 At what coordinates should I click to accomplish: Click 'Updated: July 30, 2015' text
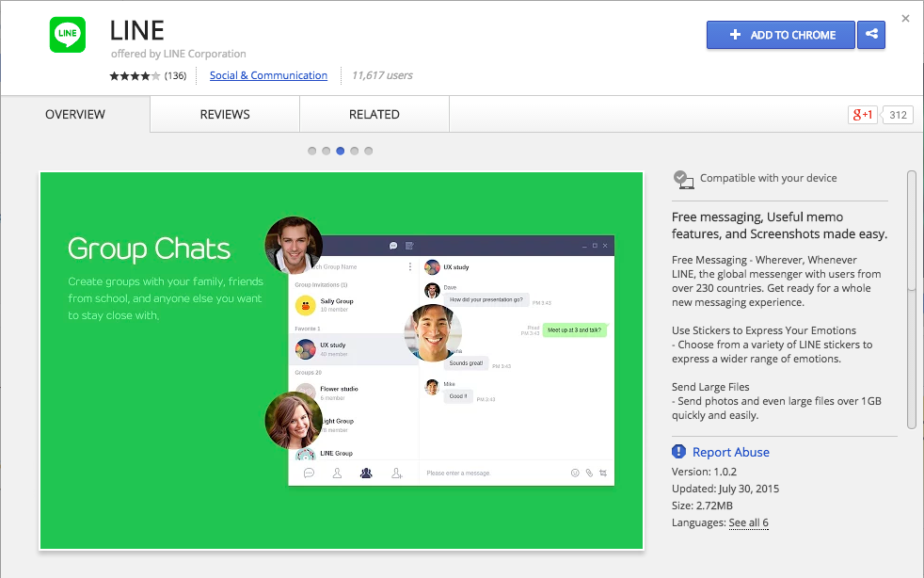[725, 489]
